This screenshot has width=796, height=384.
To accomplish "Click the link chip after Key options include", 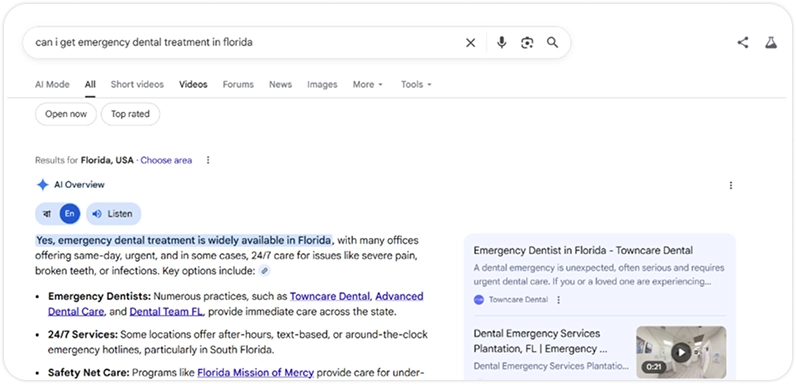I will [264, 271].
